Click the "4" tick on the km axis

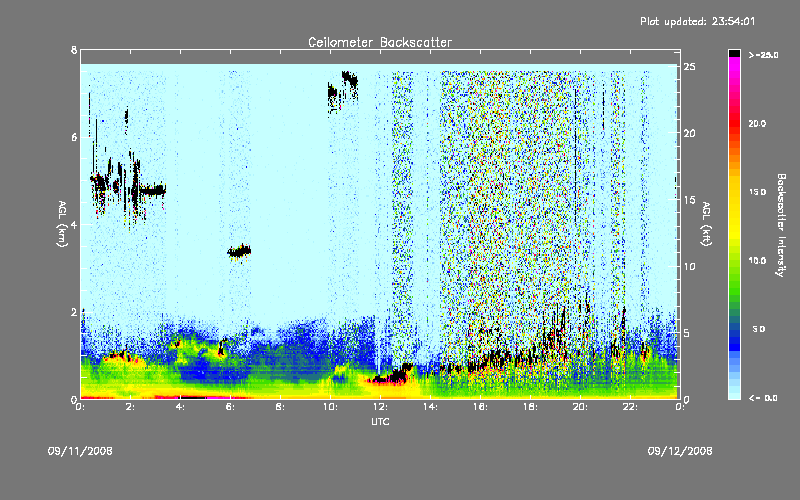point(74,224)
